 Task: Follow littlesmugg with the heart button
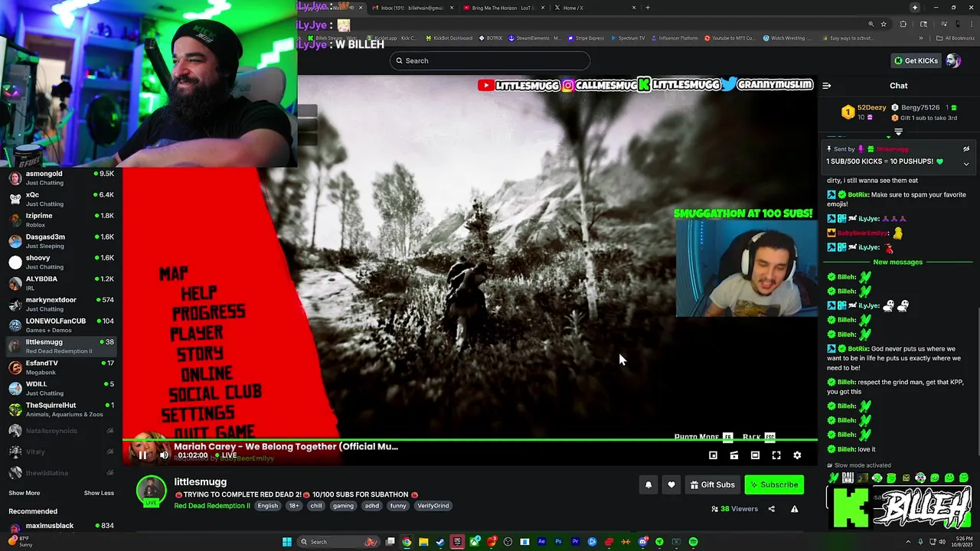(x=671, y=484)
